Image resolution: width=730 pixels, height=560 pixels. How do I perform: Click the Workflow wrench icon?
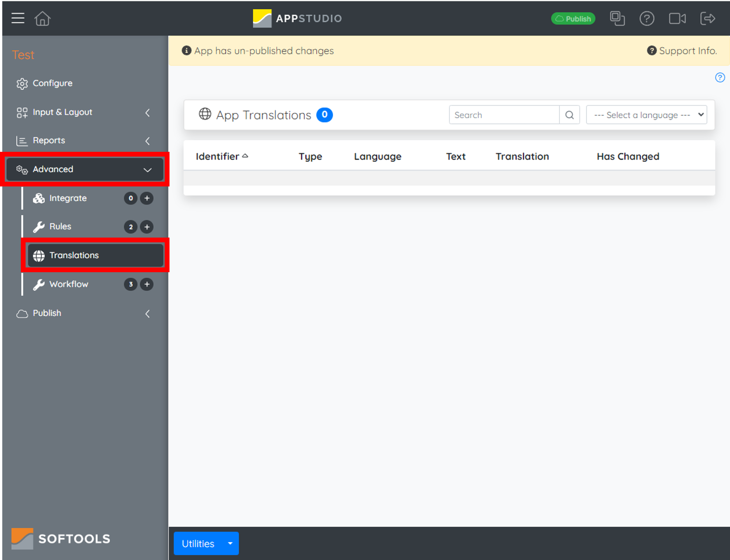[39, 285]
